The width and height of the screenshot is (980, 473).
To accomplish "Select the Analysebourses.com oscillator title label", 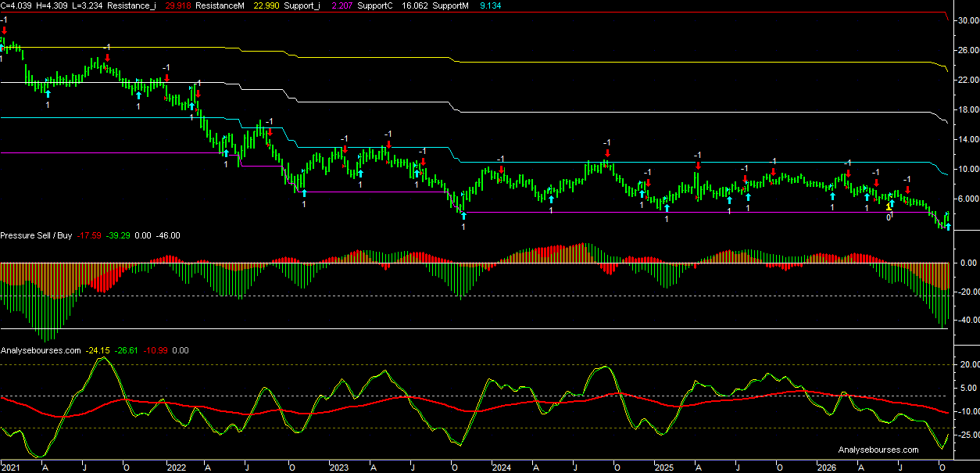I will [41, 350].
